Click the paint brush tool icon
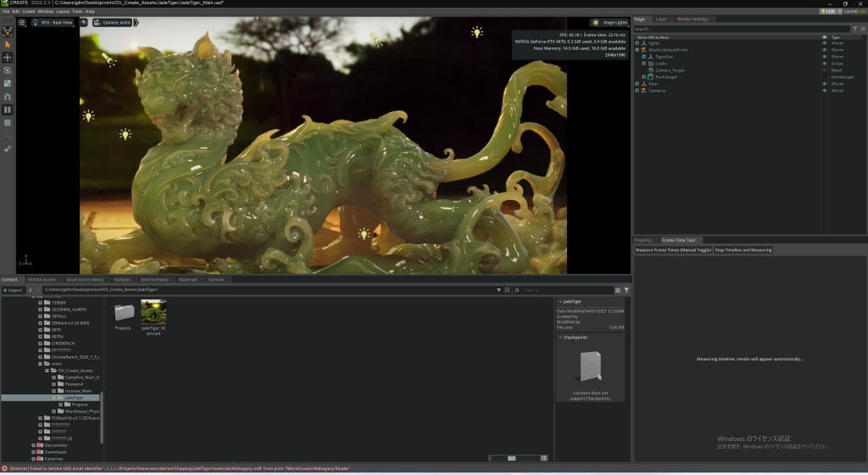This screenshot has width=868, height=475. tap(7, 148)
